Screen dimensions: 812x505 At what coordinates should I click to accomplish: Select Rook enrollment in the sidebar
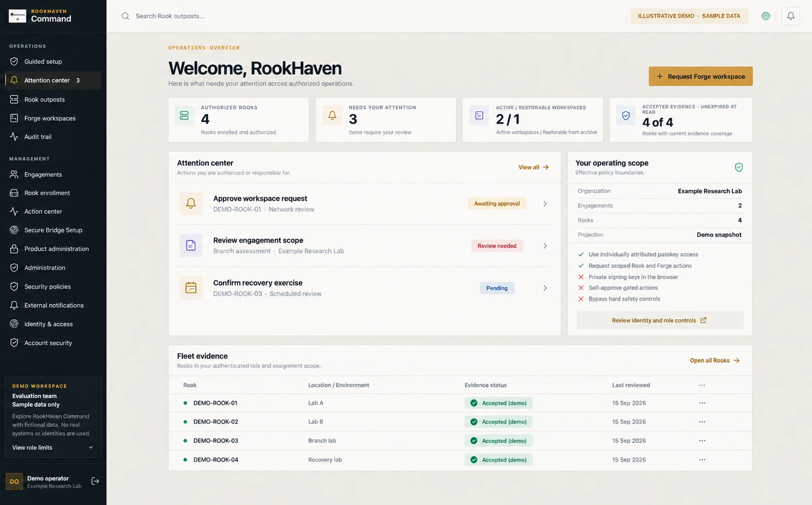[53, 193]
